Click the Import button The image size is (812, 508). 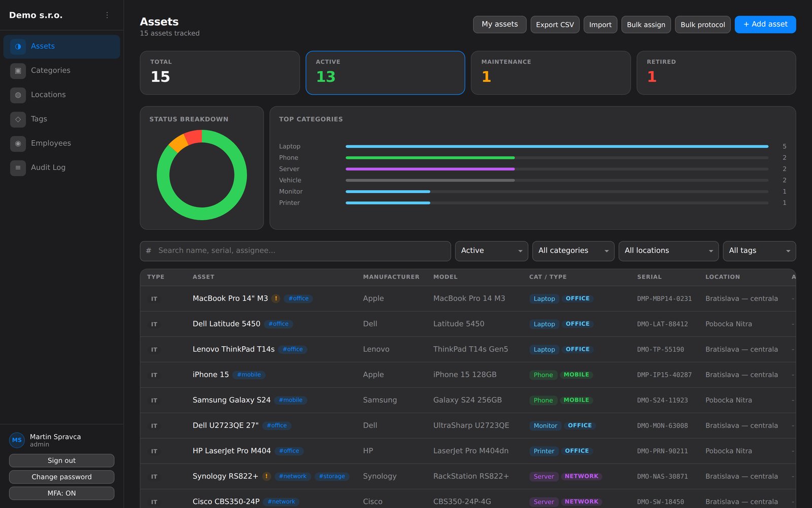coord(600,24)
